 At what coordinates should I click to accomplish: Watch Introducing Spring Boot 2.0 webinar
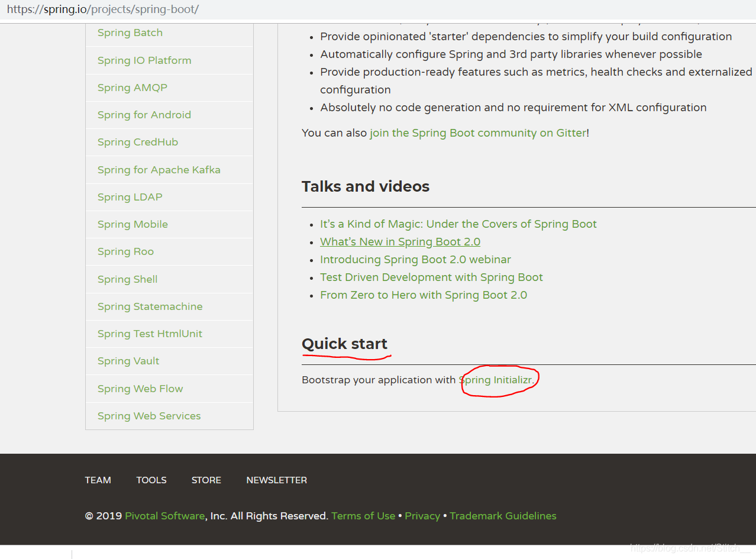[415, 260]
